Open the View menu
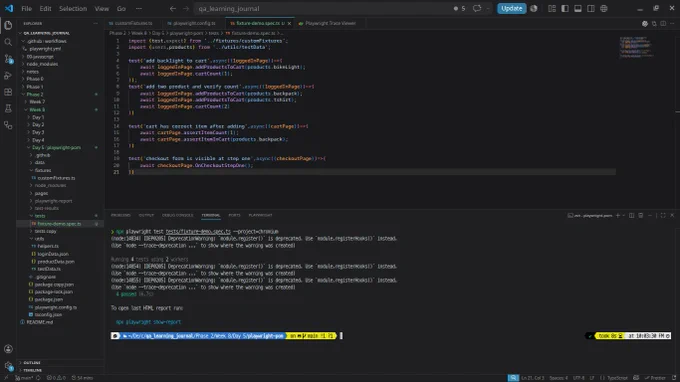The width and height of the screenshot is (680, 382). pyautogui.click(x=102, y=8)
